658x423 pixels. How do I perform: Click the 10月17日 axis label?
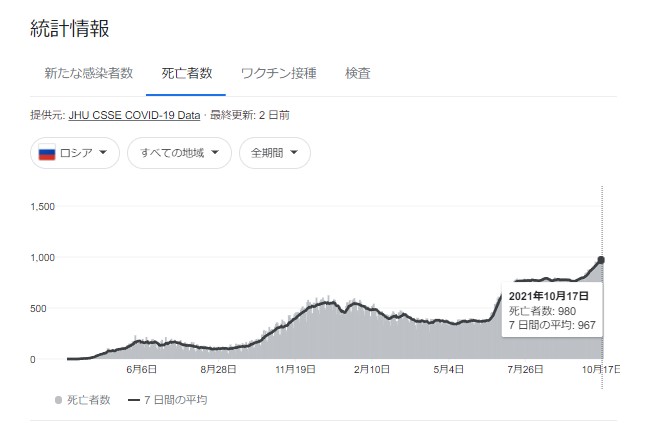click(x=601, y=370)
